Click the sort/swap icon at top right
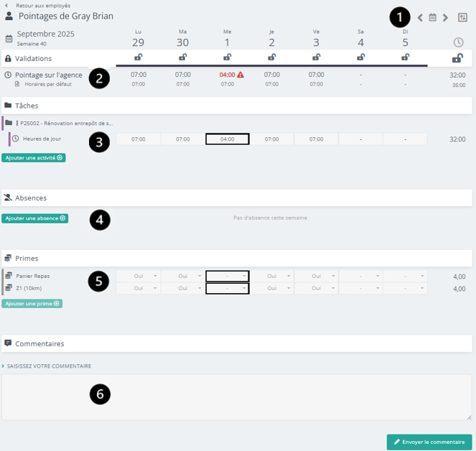Image resolution: width=476 pixels, height=451 pixels. 462,17
